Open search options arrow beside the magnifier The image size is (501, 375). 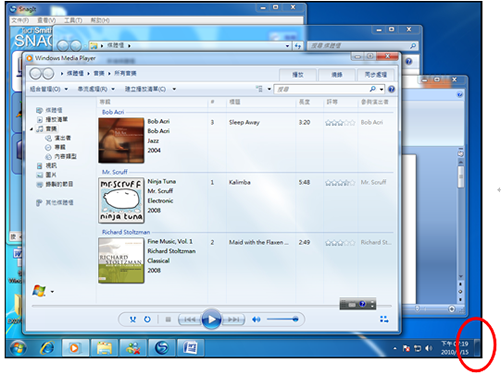point(381,89)
